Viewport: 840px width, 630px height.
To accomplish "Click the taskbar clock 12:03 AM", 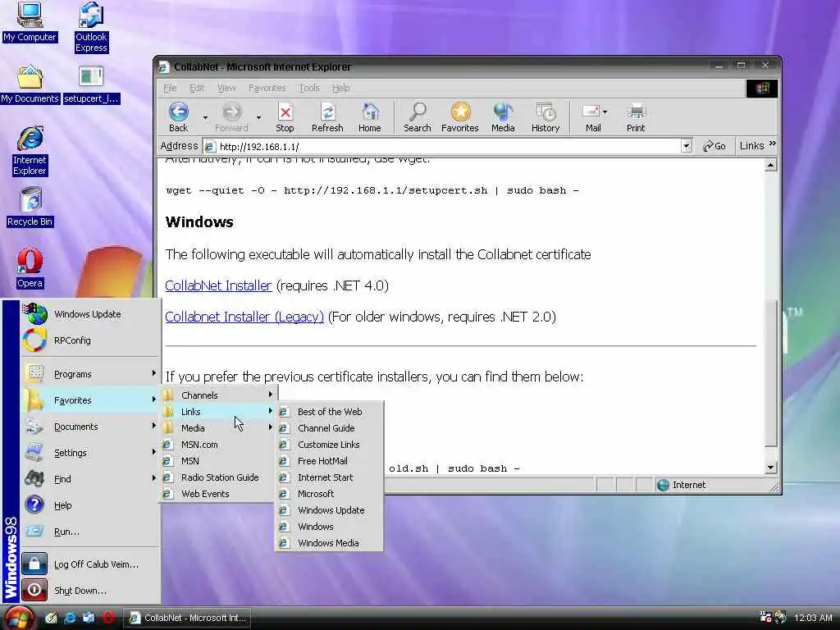I will [x=813, y=618].
